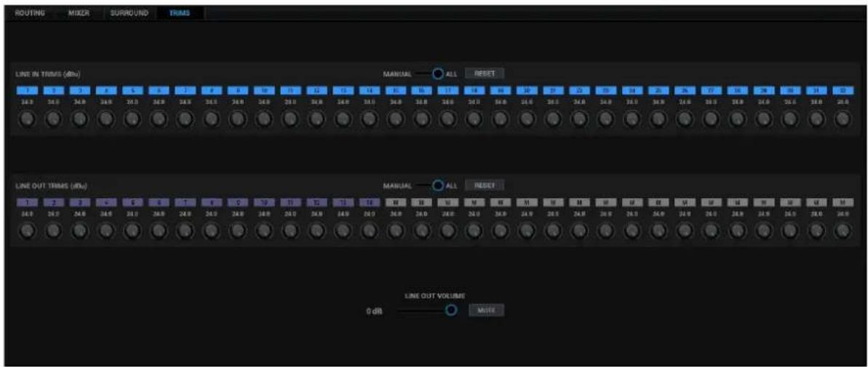This screenshot has height=367, width=868.
Task: Click the Line Out channel 2 trim knob
Action: coord(52,231)
